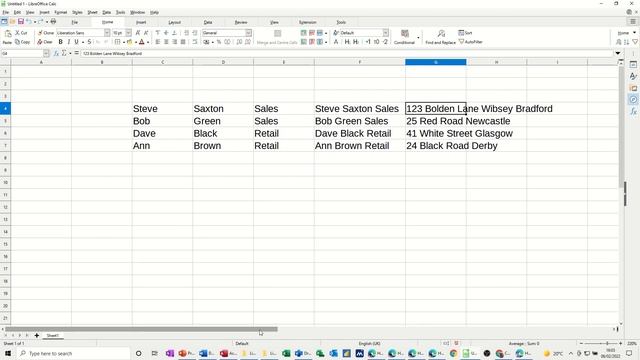The height and width of the screenshot is (360, 640).
Task: Increase font size with the larger A icon
Action: (x=138, y=33)
